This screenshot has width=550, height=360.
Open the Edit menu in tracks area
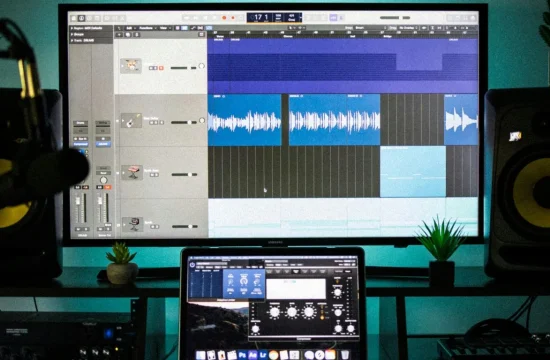coord(130,28)
